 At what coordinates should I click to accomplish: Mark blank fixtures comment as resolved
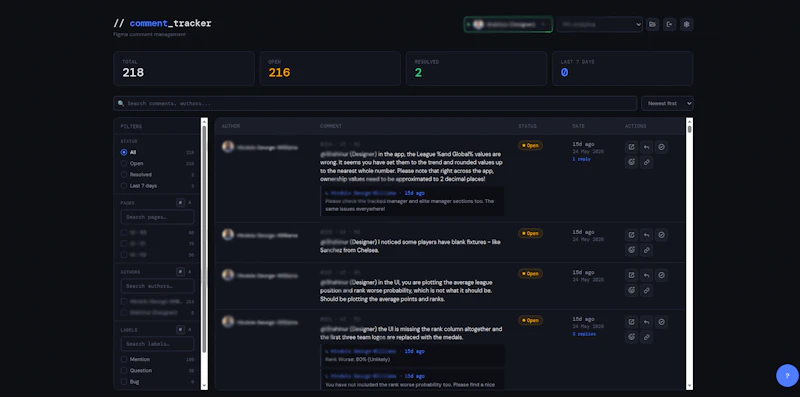[661, 235]
